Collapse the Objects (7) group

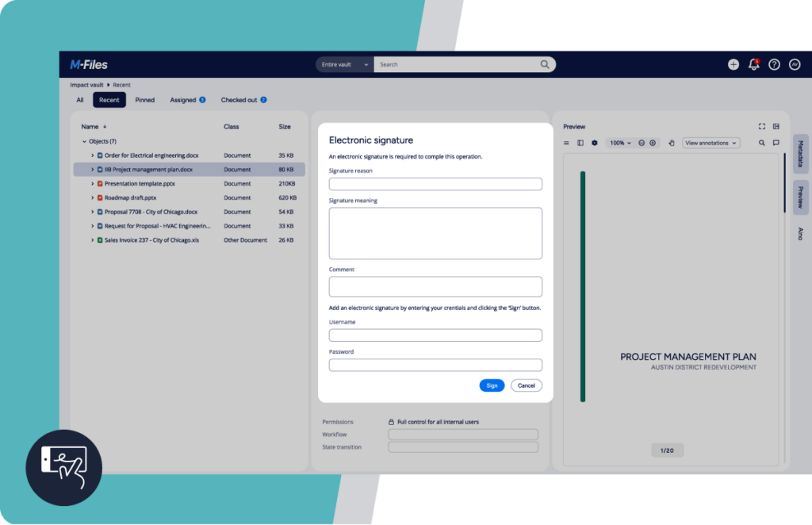tap(85, 141)
